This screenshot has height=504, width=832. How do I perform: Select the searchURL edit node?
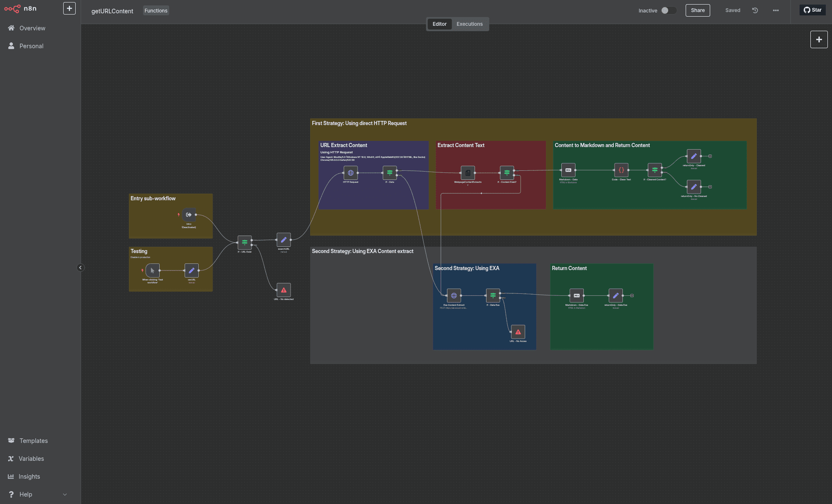284,240
